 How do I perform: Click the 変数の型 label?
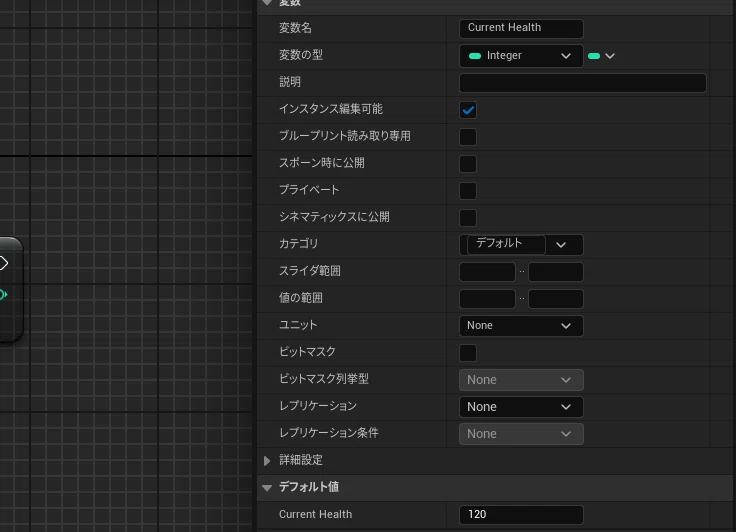pyautogui.click(x=301, y=55)
